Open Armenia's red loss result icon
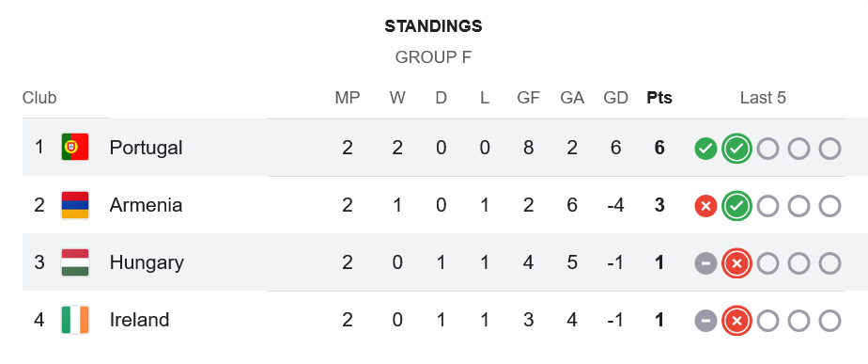Viewport: 868px width, 364px height. [x=705, y=206]
